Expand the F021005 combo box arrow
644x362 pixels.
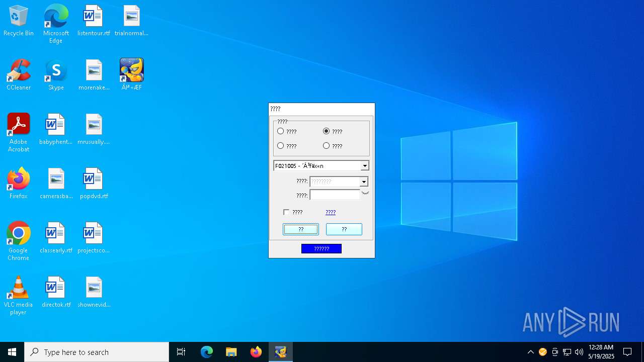(x=365, y=166)
